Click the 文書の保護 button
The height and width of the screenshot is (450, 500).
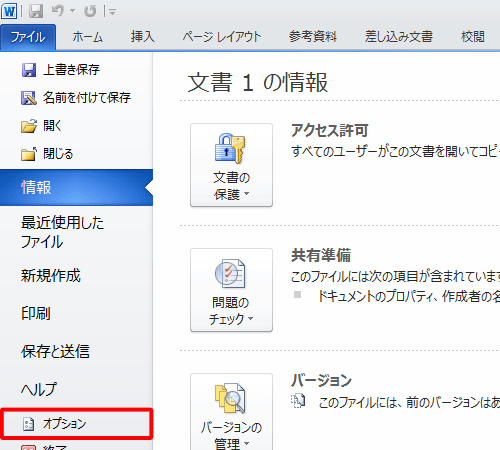(x=231, y=165)
